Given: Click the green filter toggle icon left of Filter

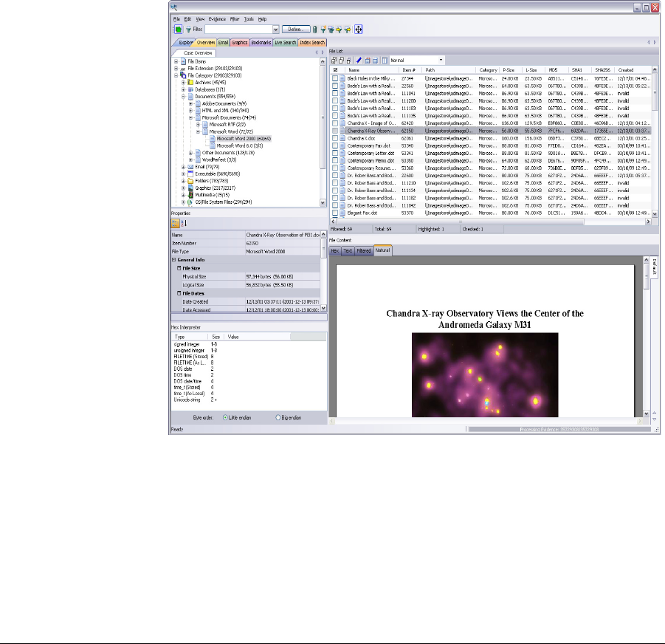Looking at the screenshot, I should (x=179, y=30).
